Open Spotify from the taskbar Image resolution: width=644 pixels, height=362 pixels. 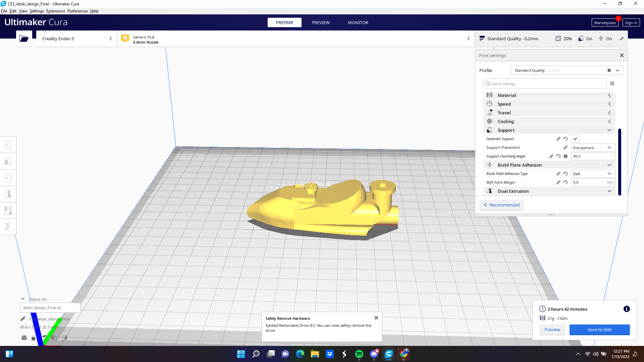coord(359,354)
